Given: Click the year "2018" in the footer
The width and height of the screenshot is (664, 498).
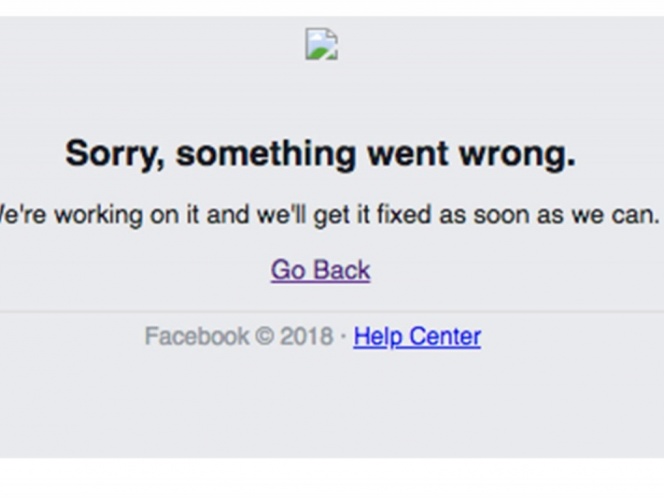Looking at the screenshot, I should [x=307, y=337].
